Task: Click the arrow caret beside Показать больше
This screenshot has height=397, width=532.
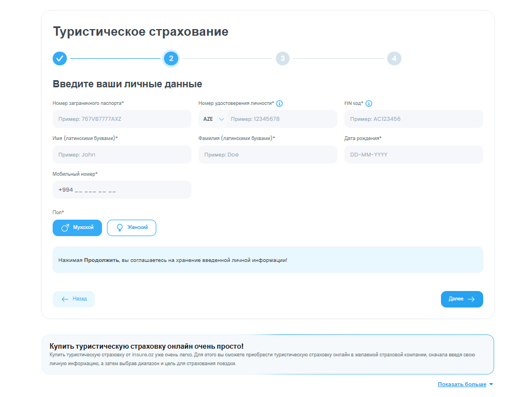Action: click(491, 384)
